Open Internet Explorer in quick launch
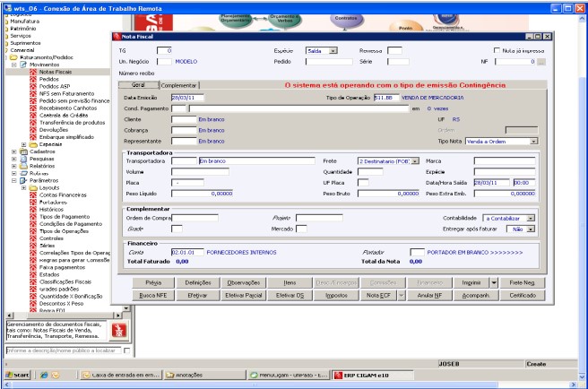This screenshot has height=389, width=588. [44, 375]
